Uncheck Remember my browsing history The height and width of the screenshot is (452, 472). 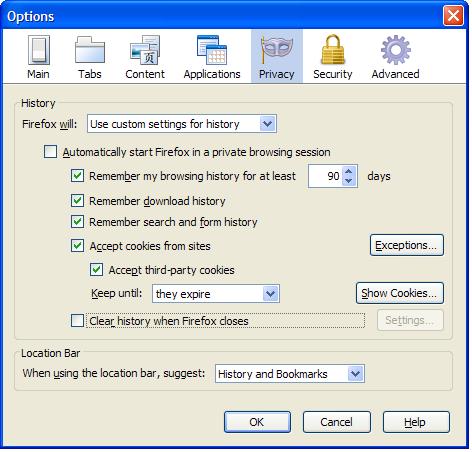(x=77, y=176)
